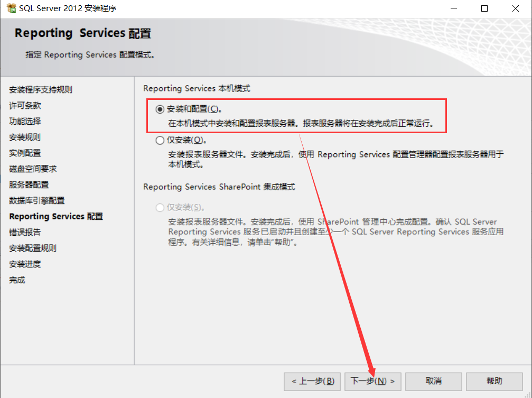
Task: Click the SQL Server setup title bar icon
Action: (11, 8)
